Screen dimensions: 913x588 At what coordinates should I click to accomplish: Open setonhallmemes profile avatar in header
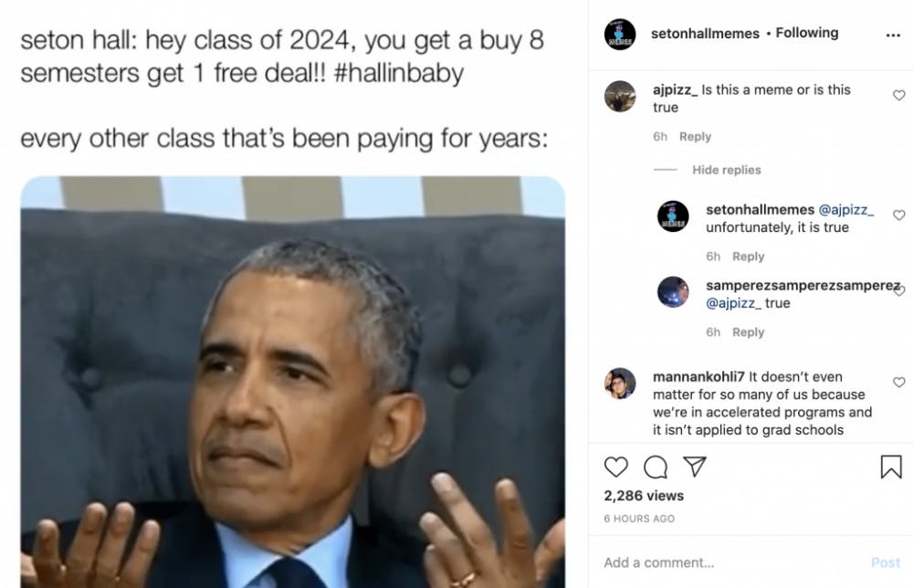[620, 34]
